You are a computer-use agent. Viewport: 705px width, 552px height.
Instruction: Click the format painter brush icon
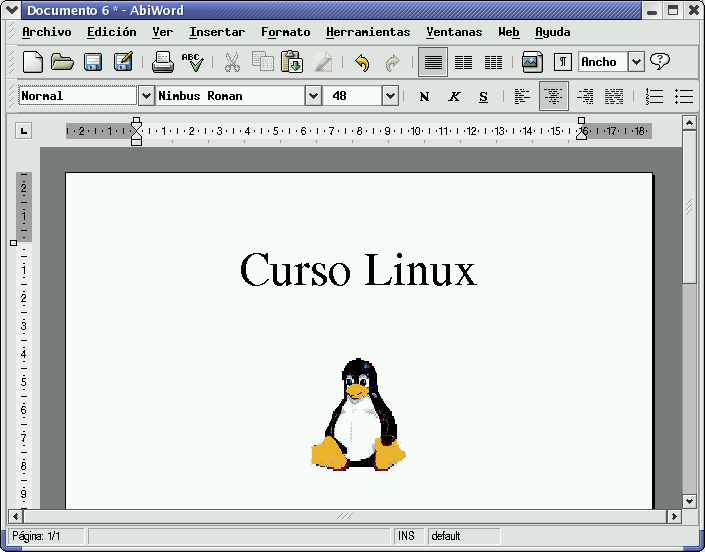(x=323, y=62)
